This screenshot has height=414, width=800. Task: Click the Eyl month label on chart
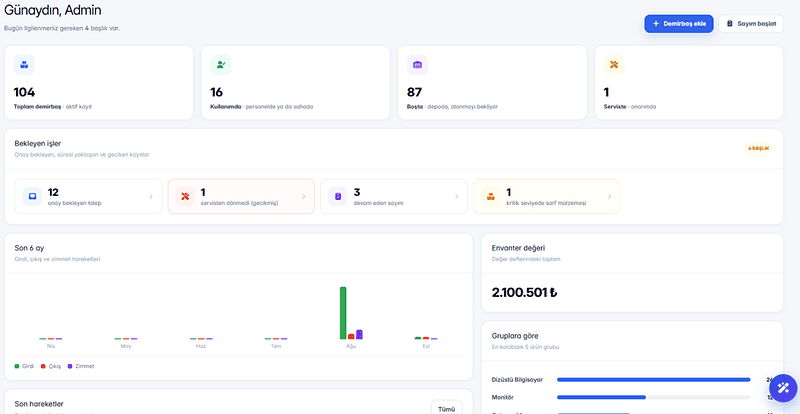coord(426,347)
